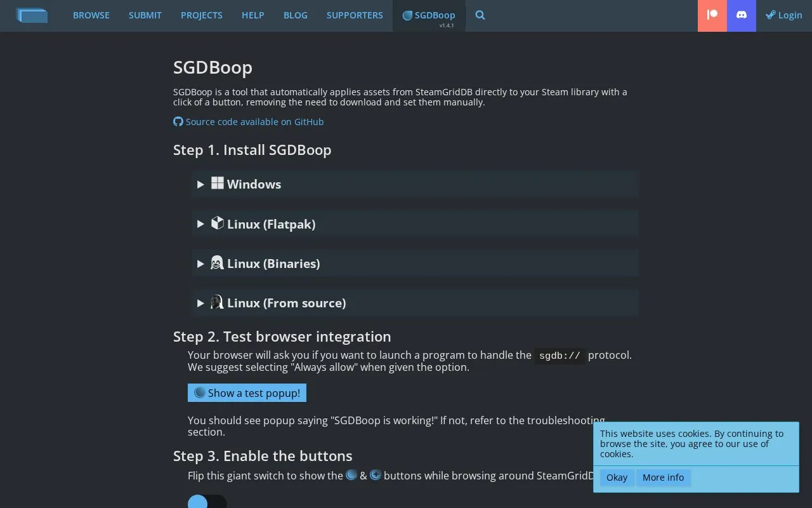Click the v1.4.1 version label
The height and width of the screenshot is (508, 812).
(447, 25)
